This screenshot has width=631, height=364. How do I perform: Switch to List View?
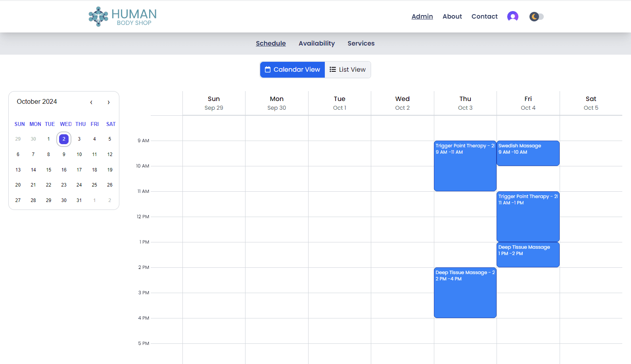[x=347, y=70]
